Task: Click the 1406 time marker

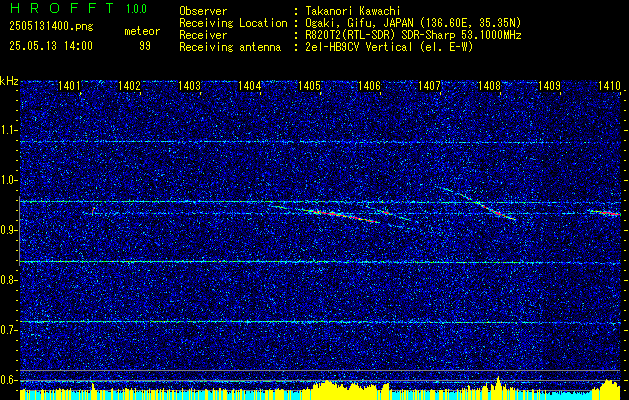Action: [369, 85]
